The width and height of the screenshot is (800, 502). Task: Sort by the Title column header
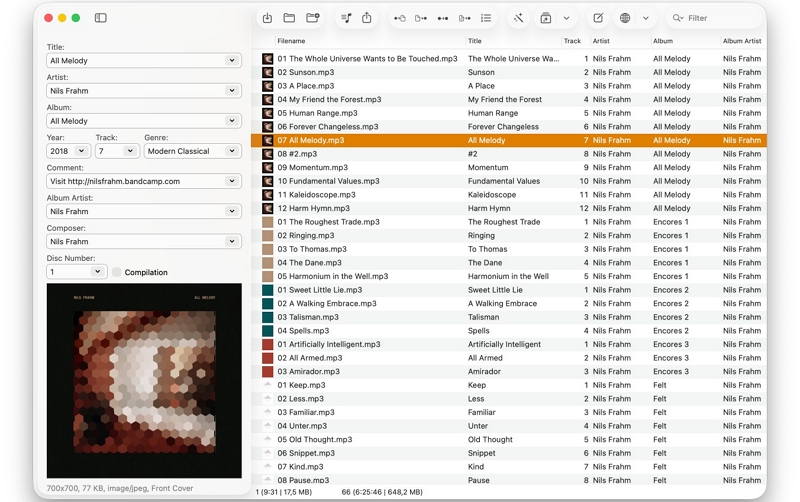[474, 41]
